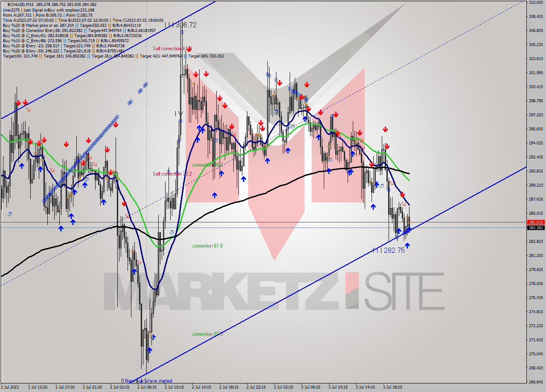Click '3 Jul 14:15' on time axis
This screenshot has width=546, height=392.
coord(365,387)
